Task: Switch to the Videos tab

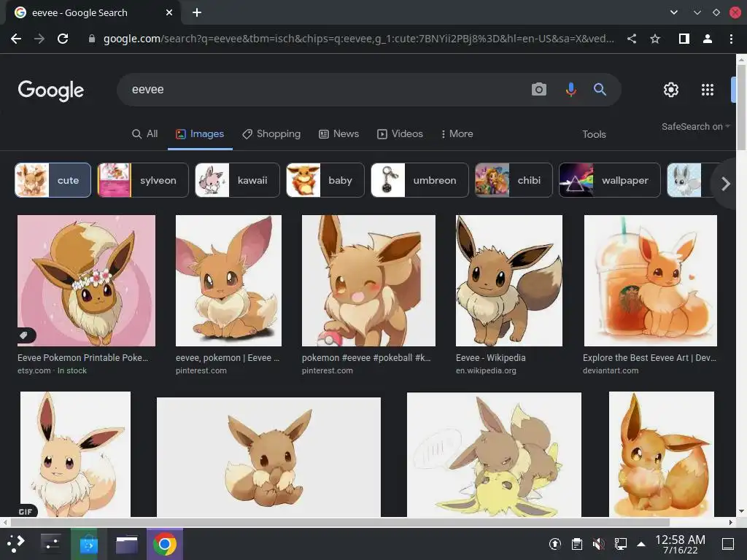Action: pyautogui.click(x=400, y=134)
